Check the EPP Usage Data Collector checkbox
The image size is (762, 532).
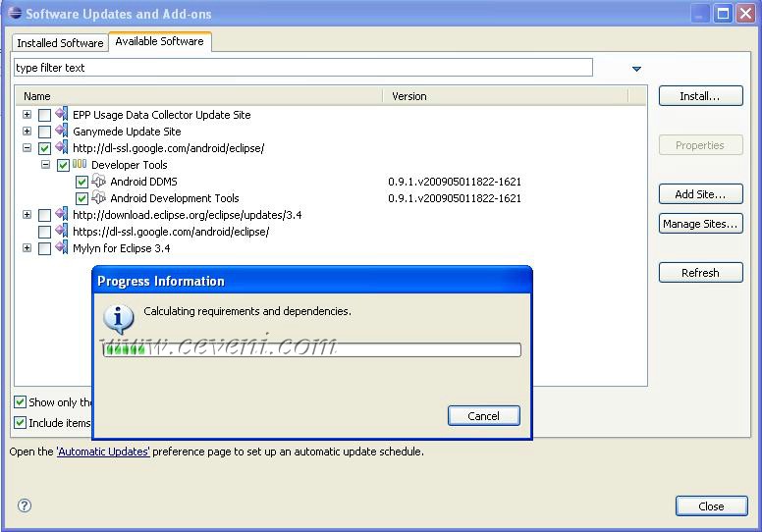pyautogui.click(x=44, y=115)
